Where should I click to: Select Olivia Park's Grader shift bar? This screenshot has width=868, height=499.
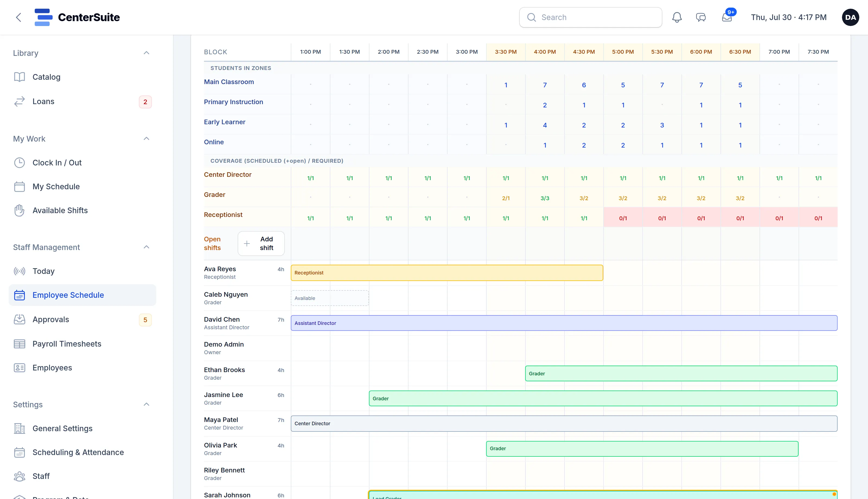point(642,449)
